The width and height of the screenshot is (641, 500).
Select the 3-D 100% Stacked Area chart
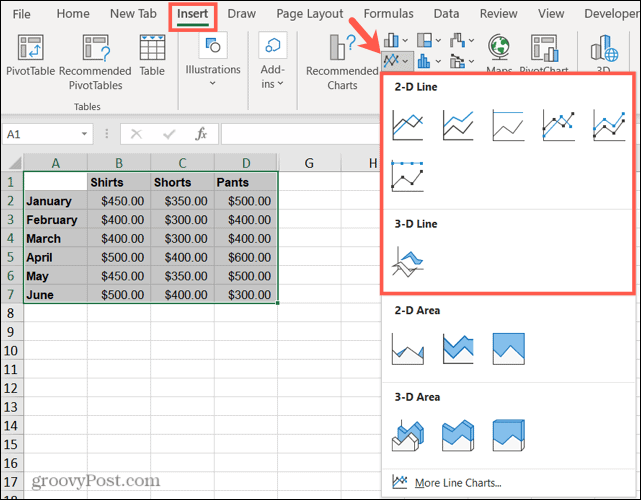point(508,435)
